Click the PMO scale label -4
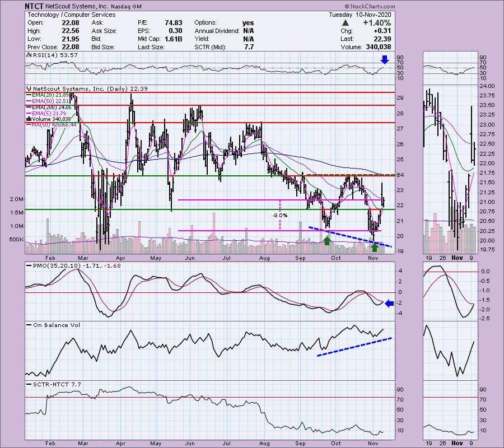 (x=399, y=314)
